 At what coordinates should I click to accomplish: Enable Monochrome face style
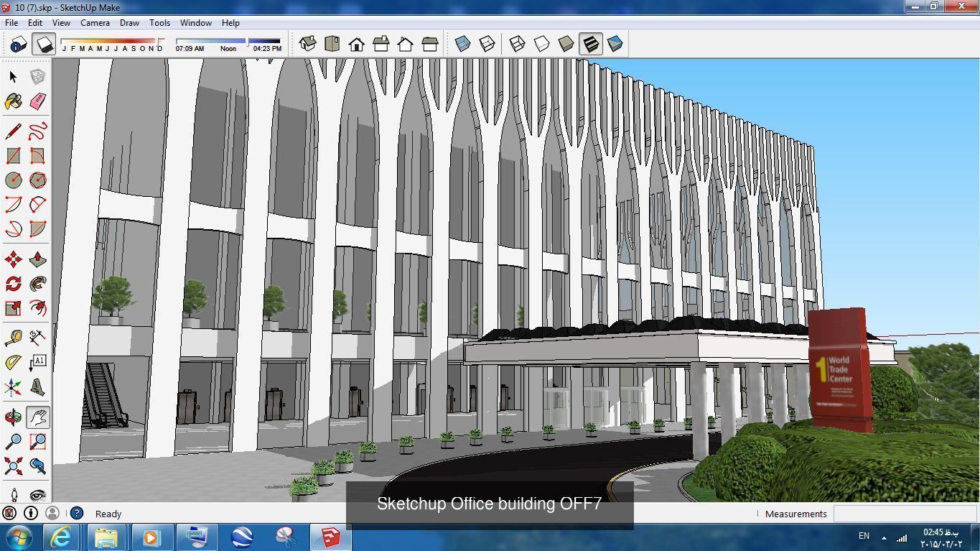click(615, 44)
